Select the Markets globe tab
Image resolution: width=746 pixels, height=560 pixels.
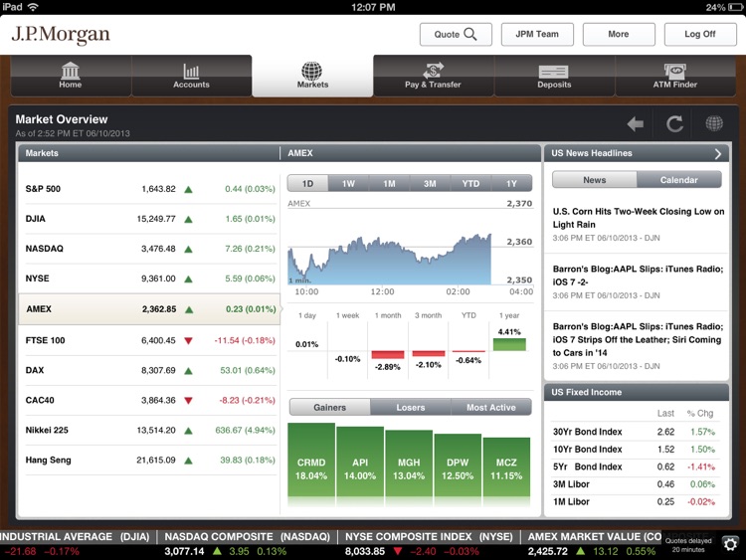click(312, 76)
